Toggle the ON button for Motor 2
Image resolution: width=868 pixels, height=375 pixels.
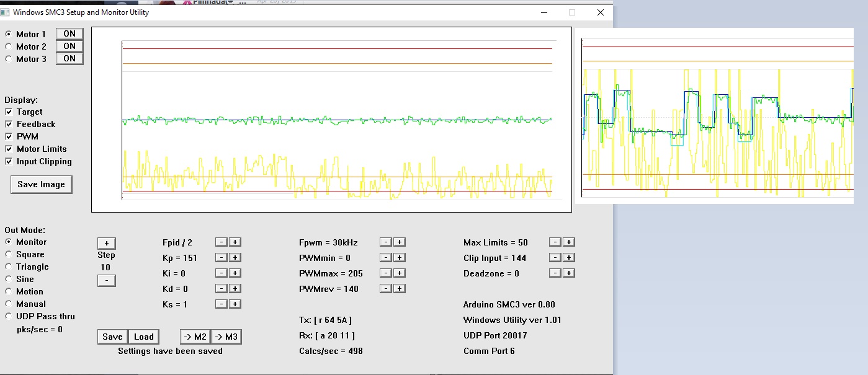(69, 46)
